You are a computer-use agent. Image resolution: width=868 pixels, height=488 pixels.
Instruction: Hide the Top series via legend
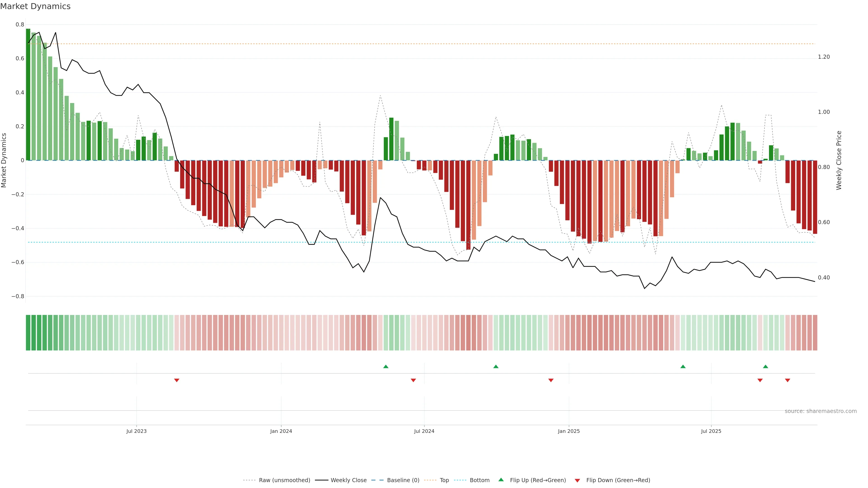click(444, 480)
